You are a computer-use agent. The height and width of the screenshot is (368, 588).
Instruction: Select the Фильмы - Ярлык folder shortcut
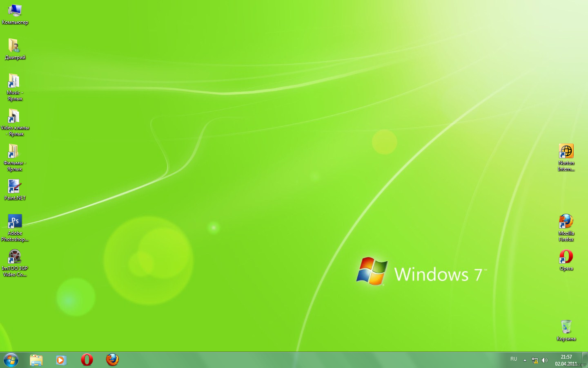click(15, 158)
